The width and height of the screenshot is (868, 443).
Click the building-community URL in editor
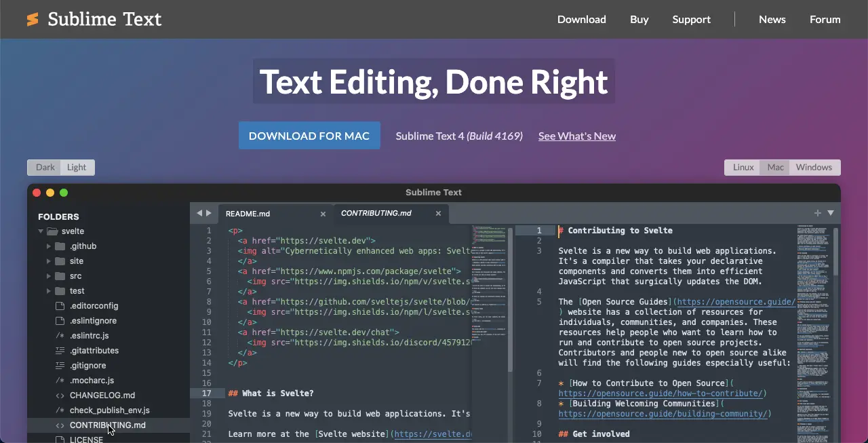coord(663,414)
